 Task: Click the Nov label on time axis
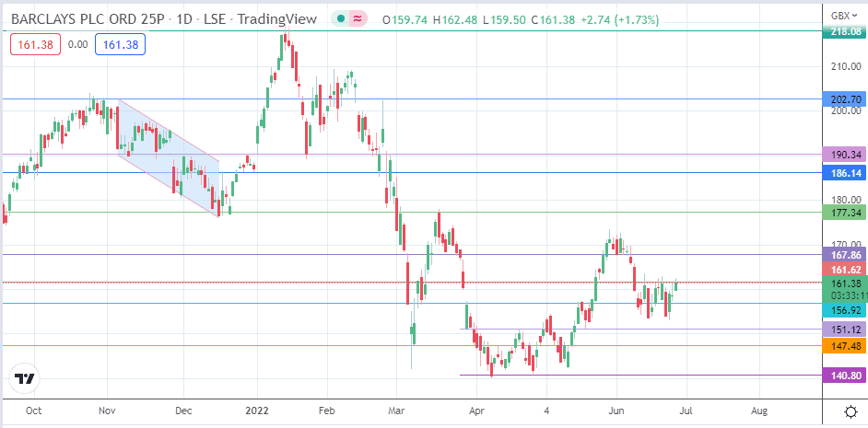pos(106,411)
